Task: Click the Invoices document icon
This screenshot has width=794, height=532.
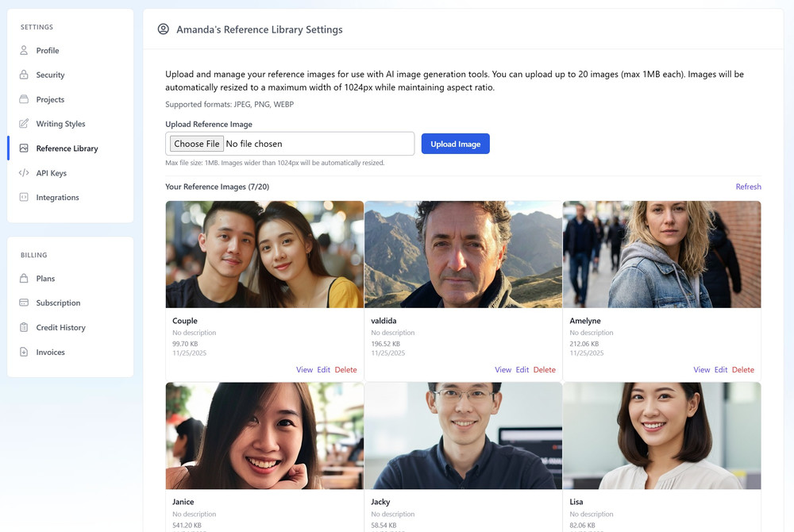Action: coord(24,352)
